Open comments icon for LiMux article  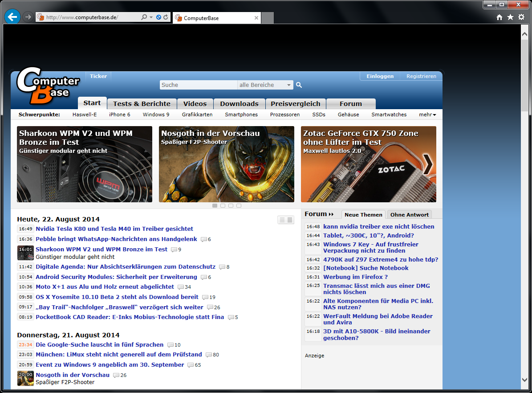[x=209, y=355]
